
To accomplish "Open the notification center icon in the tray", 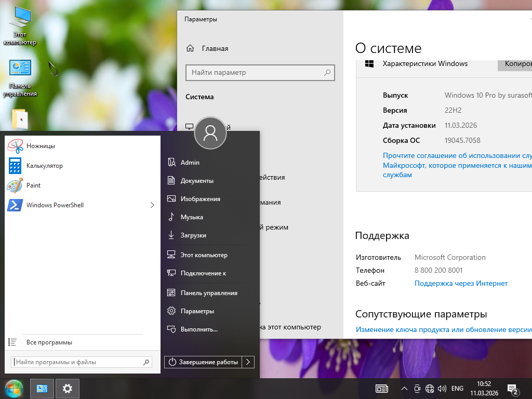I will tap(512, 389).
